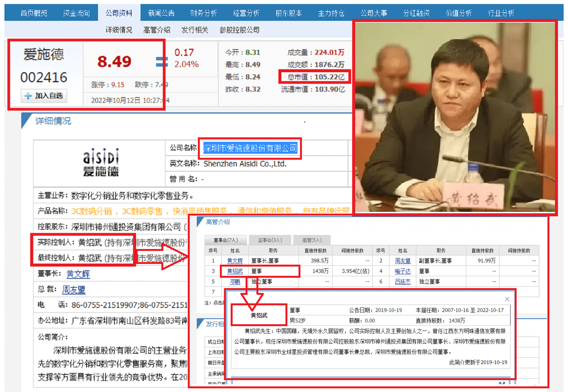Open 喻子达 link in board table
The image size is (568, 392).
click(403, 271)
